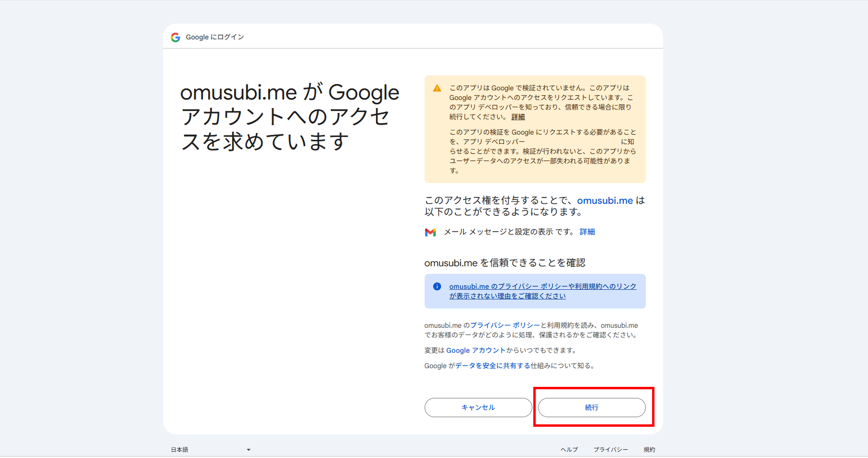Click the blue info circle icon
The width and height of the screenshot is (868, 458).
pyautogui.click(x=437, y=286)
